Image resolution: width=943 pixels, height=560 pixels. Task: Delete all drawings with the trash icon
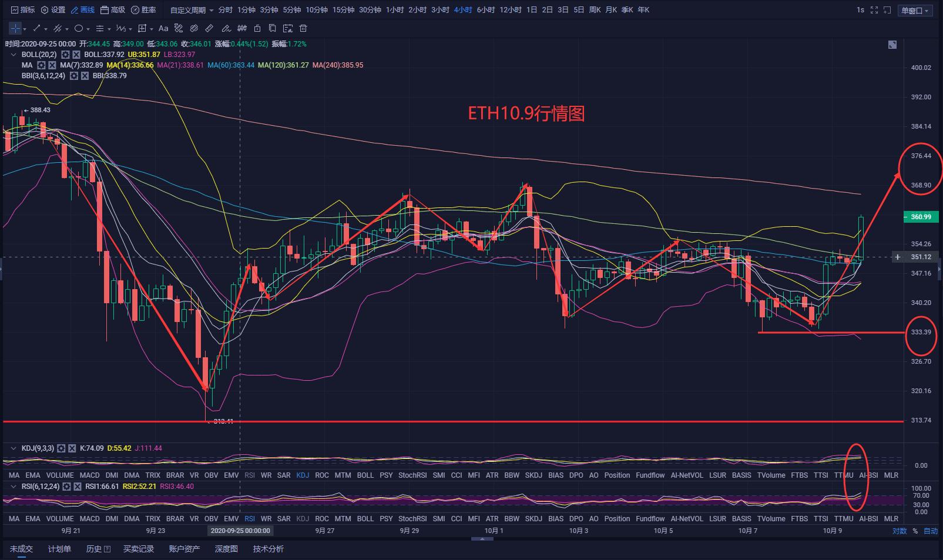[x=303, y=28]
